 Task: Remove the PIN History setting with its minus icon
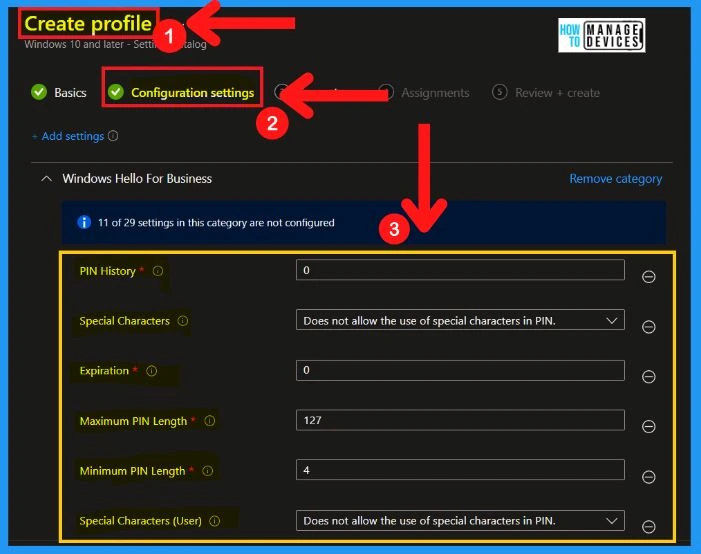click(x=649, y=277)
